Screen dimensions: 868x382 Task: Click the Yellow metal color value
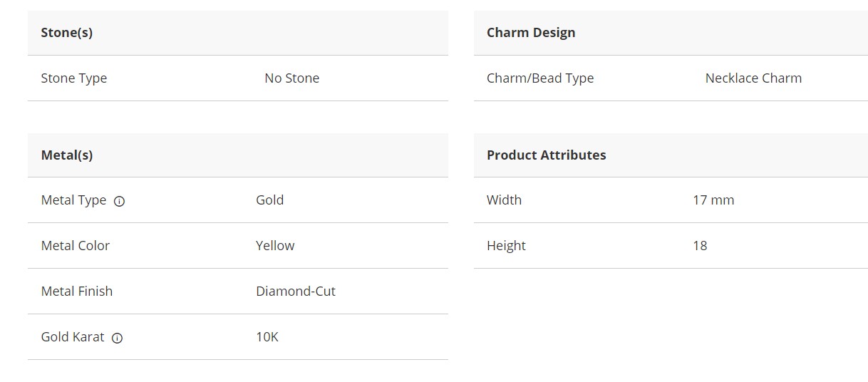click(275, 246)
